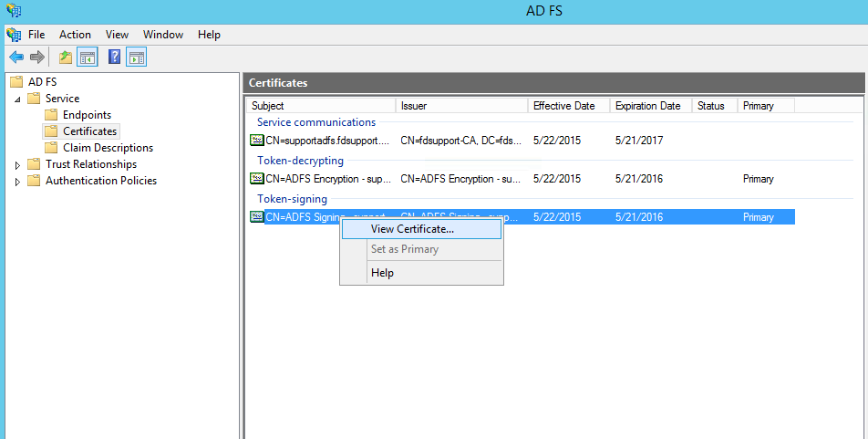Click the Certificates pane title bar

tap(553, 82)
